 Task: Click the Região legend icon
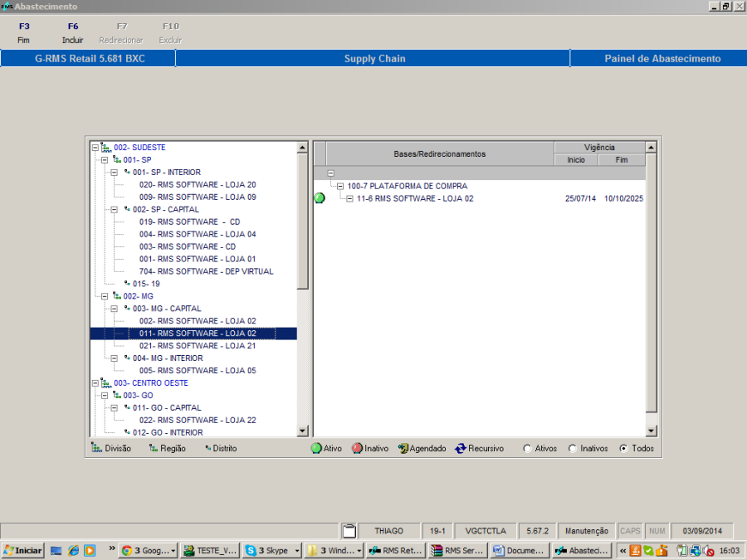click(154, 448)
